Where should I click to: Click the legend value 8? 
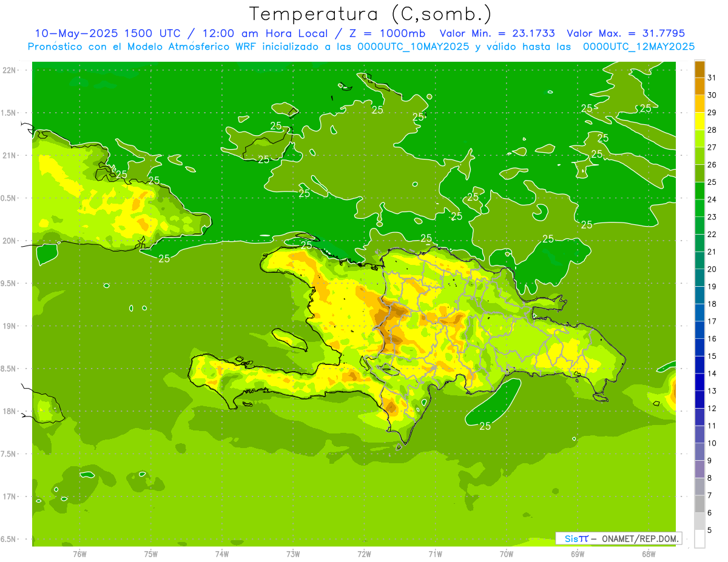pyautogui.click(x=710, y=478)
